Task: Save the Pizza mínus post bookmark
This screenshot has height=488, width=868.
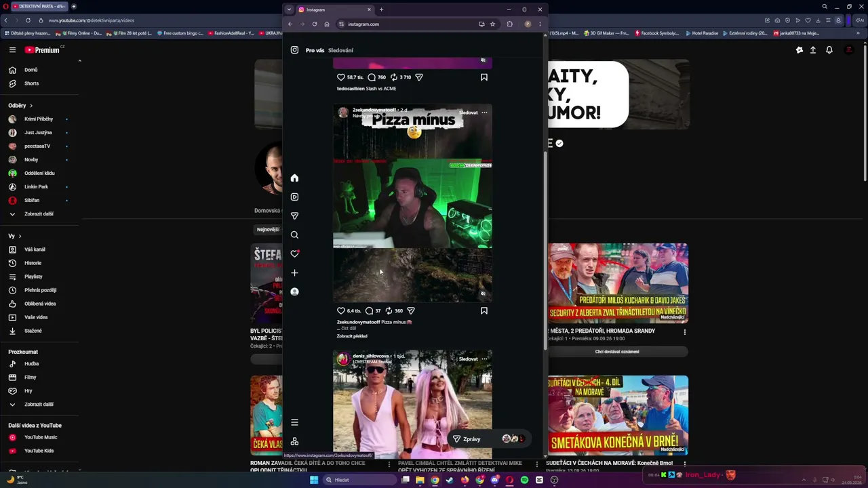Action: point(484,311)
